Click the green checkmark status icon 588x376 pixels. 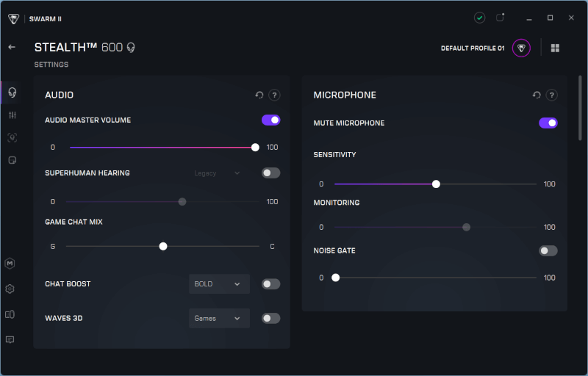479,18
